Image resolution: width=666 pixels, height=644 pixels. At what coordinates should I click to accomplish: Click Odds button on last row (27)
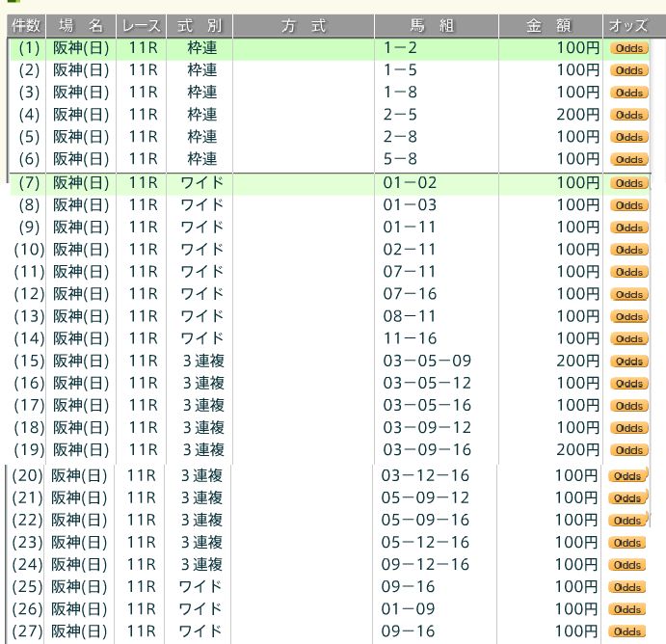point(627,631)
